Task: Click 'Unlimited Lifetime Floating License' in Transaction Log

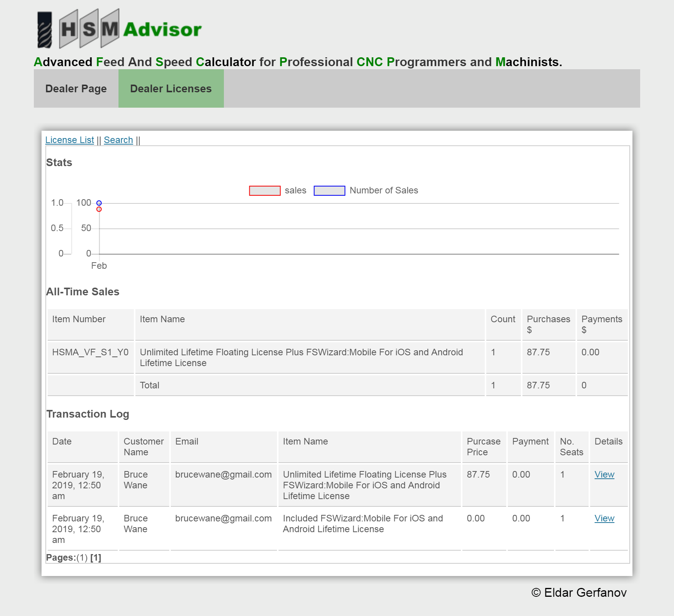Action: pyautogui.click(x=365, y=485)
